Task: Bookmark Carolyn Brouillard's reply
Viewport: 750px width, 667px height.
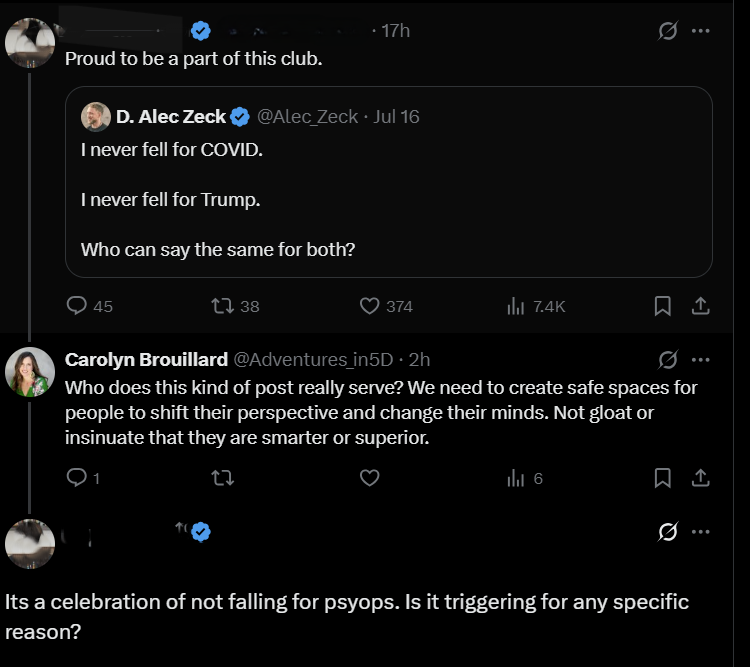Action: point(662,478)
